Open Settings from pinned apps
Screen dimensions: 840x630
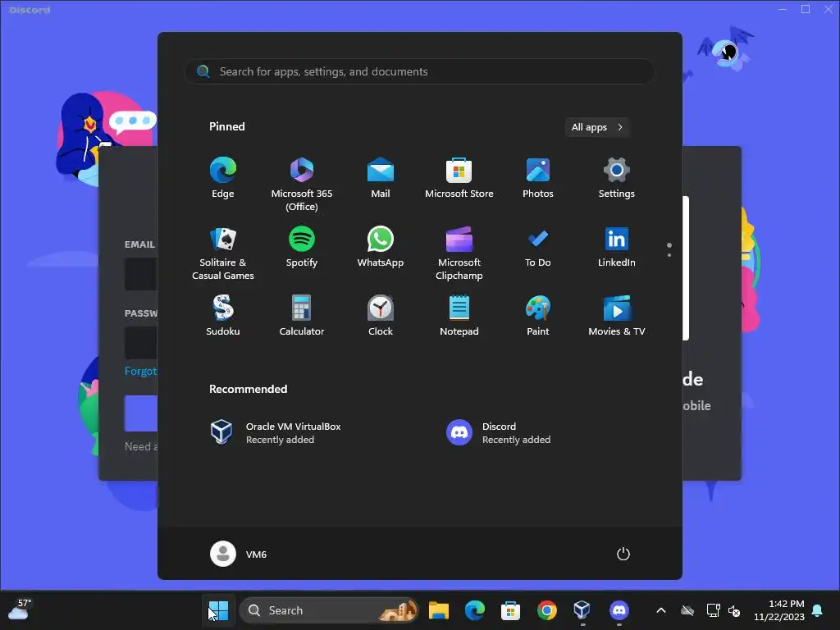click(617, 178)
